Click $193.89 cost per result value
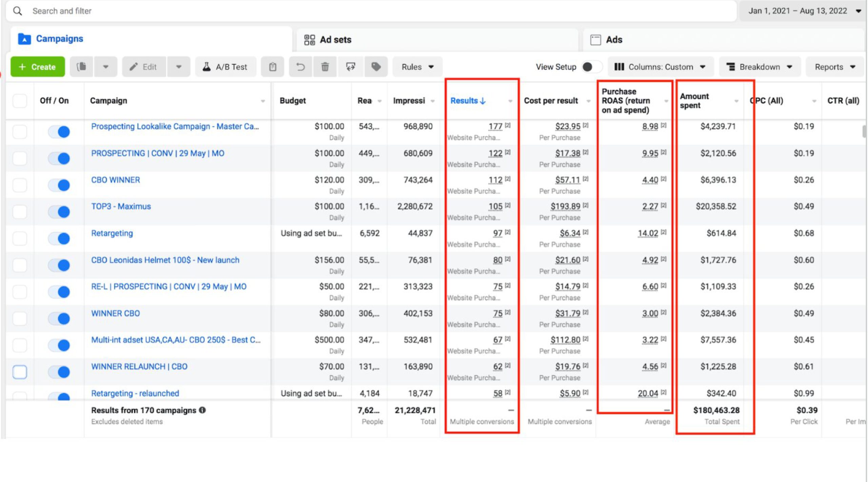Image resolution: width=868 pixels, height=482 pixels. pyautogui.click(x=565, y=207)
